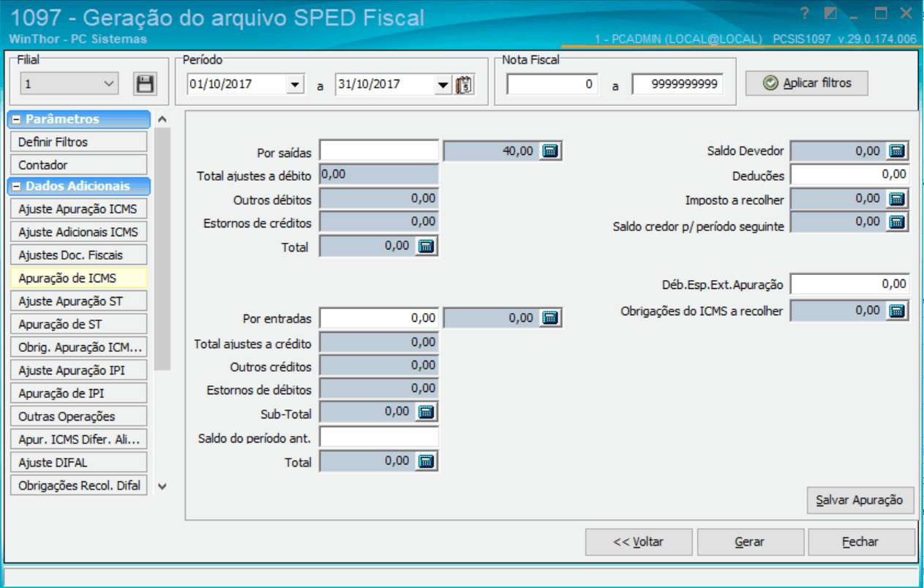Open the calculator beside Por saídas value 40,00
Image resolution: width=924 pixels, height=588 pixels.
(x=549, y=151)
